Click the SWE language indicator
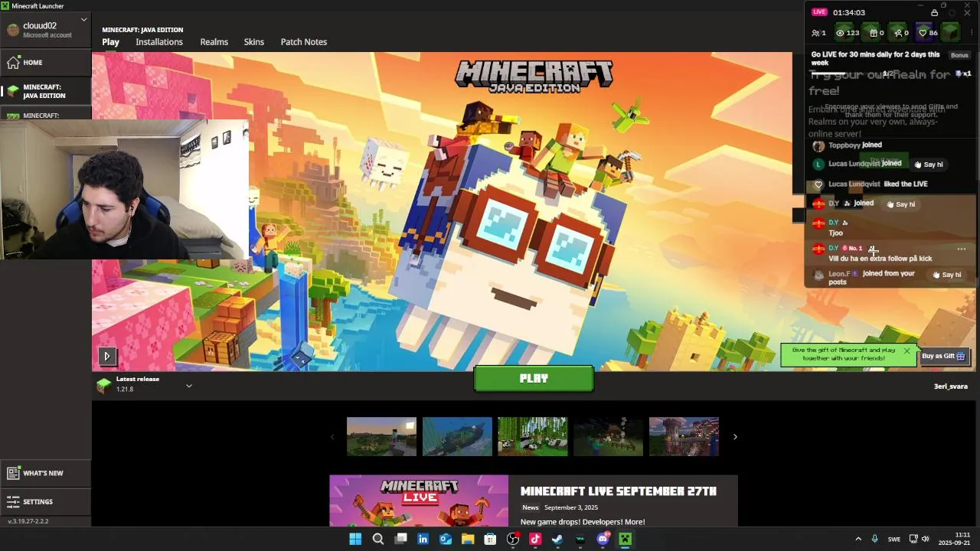 pyautogui.click(x=894, y=540)
